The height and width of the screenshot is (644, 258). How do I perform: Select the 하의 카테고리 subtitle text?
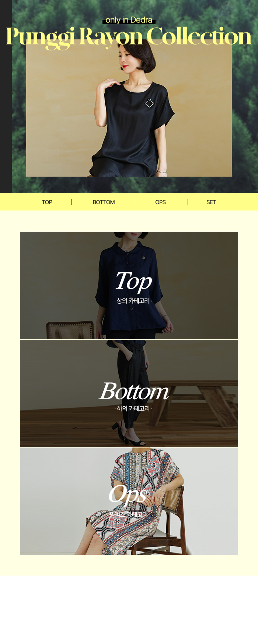pyautogui.click(x=133, y=408)
